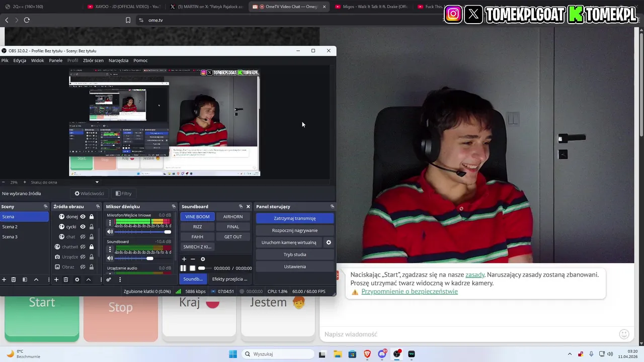Screen dimensions: 644x362
Task: Click Zatrzymaj transmisję button
Action: pos(295,218)
